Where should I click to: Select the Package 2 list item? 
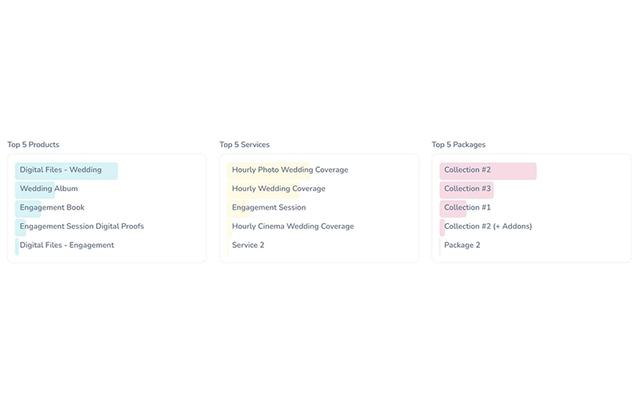(462, 246)
